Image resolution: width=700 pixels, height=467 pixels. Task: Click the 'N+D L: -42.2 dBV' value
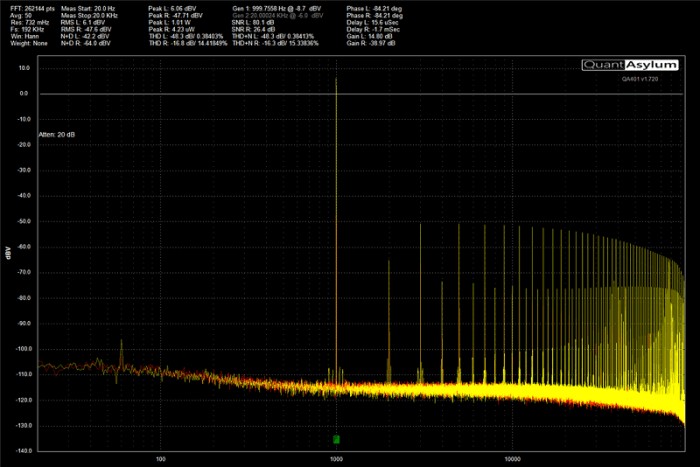(85, 36)
